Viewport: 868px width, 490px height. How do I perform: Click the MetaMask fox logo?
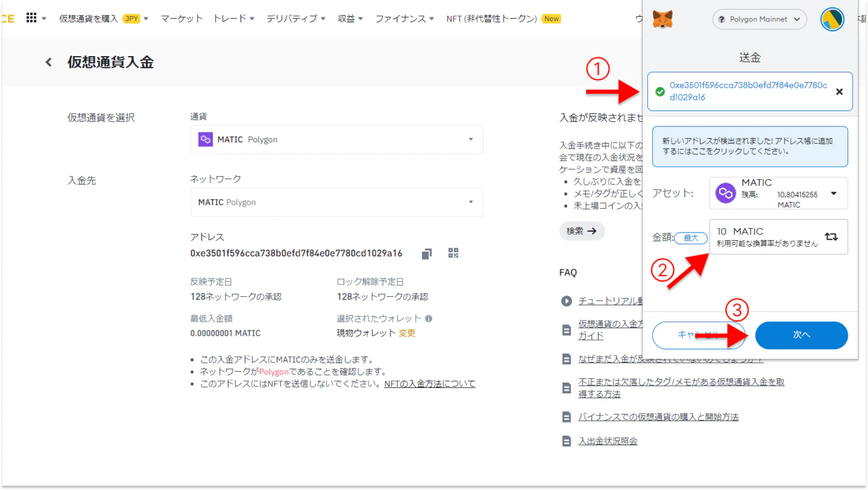[663, 19]
